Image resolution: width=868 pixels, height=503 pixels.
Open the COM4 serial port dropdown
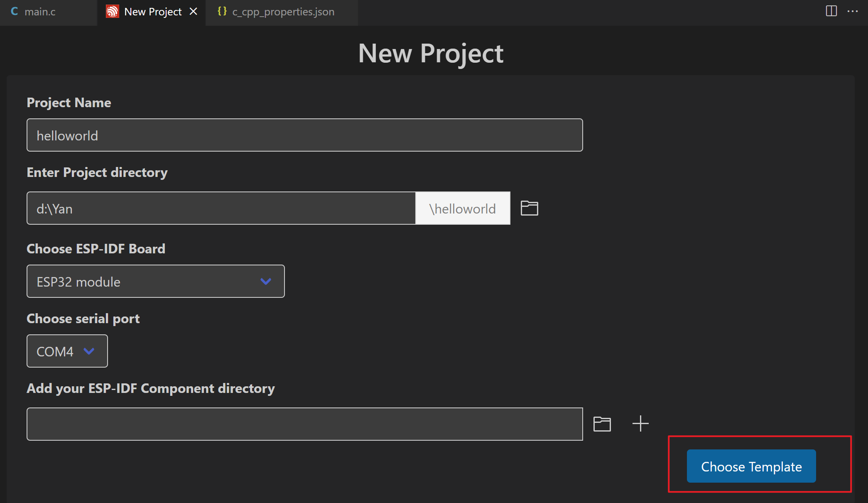point(67,351)
